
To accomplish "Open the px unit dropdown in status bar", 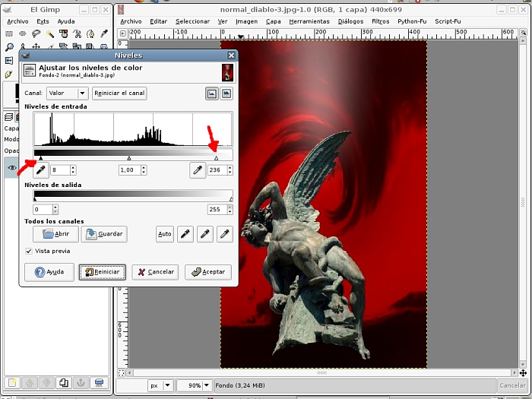I will pyautogui.click(x=161, y=385).
